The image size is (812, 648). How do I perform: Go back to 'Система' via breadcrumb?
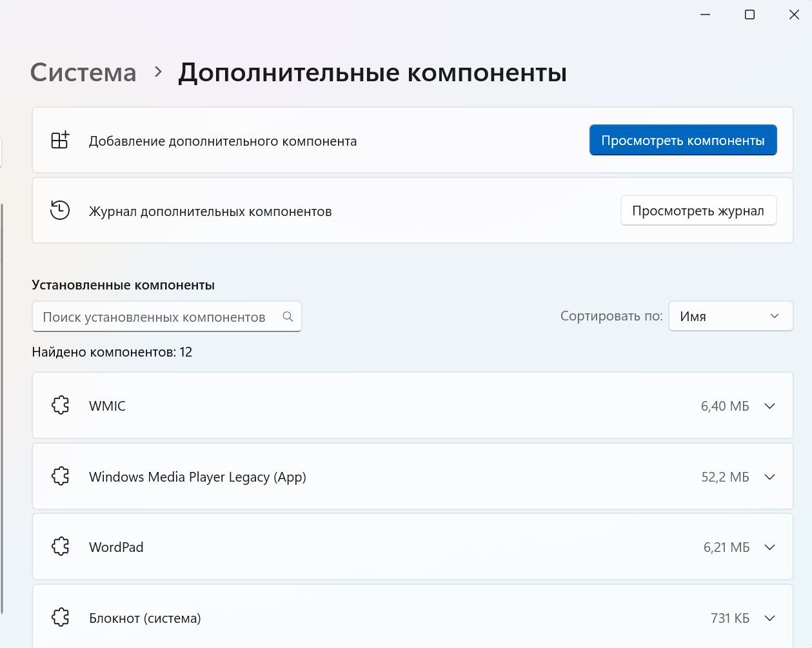(x=83, y=73)
